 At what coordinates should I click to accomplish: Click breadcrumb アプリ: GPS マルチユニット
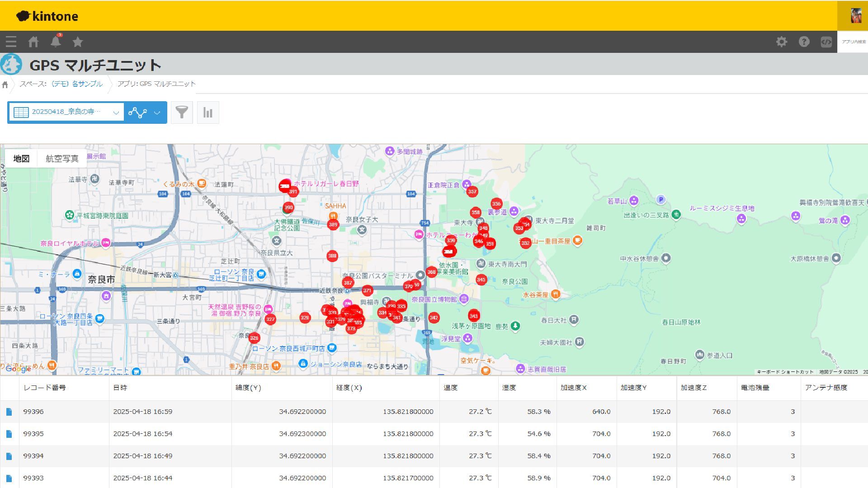coord(156,84)
